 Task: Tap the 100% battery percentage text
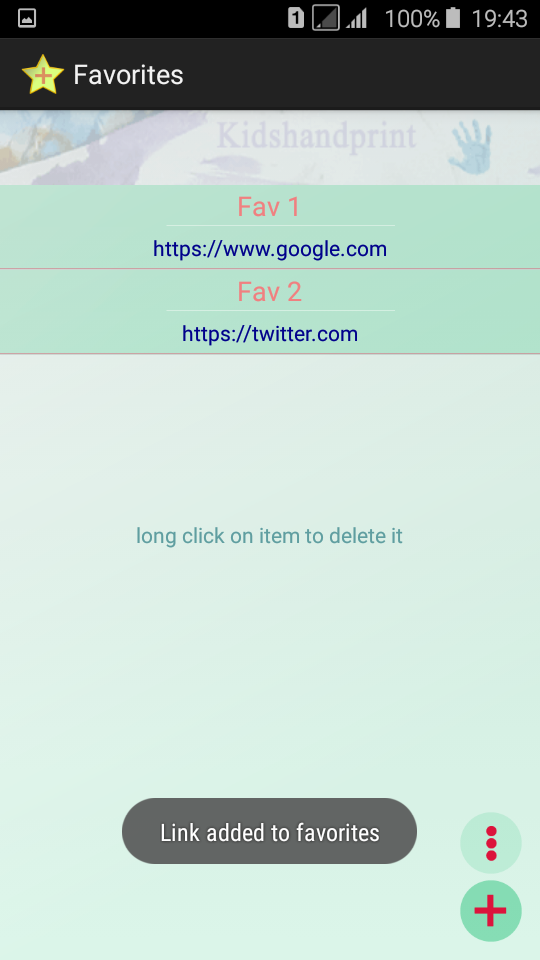[x=412, y=18]
